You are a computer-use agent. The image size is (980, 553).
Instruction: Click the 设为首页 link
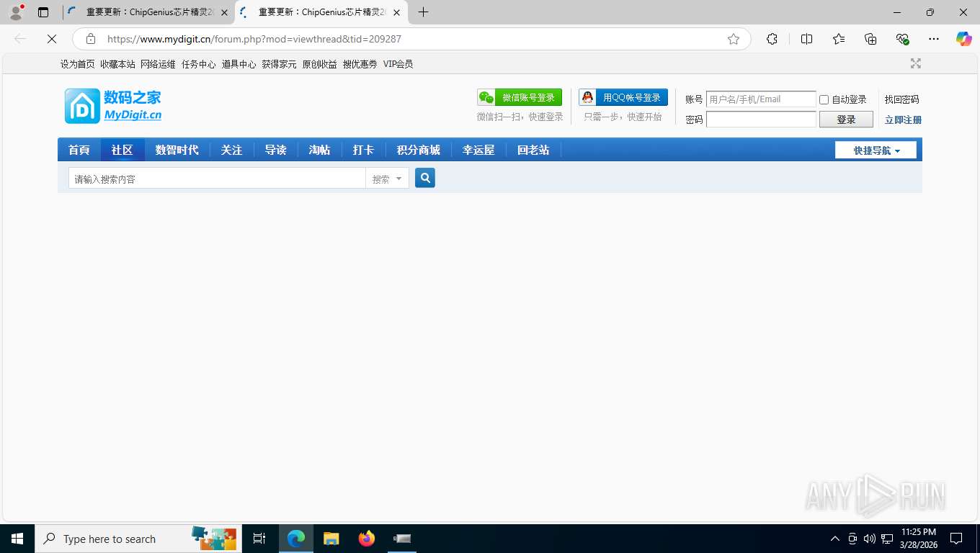coord(78,64)
